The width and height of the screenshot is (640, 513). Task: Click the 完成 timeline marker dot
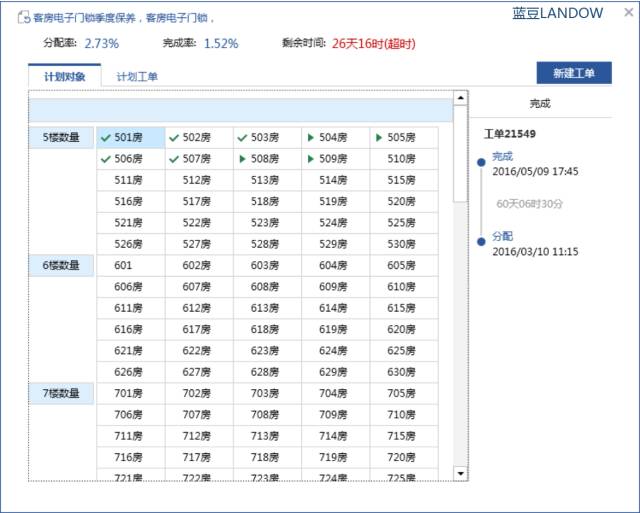point(481,162)
